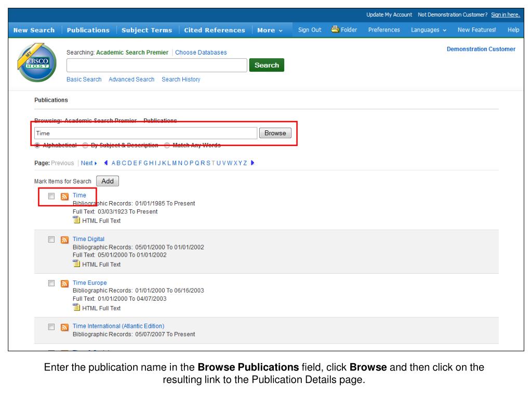
Task: Check the box next to Time Europe
Action: tap(51, 283)
